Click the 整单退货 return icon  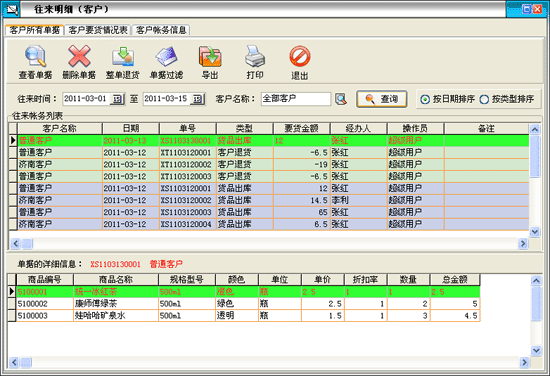123,57
